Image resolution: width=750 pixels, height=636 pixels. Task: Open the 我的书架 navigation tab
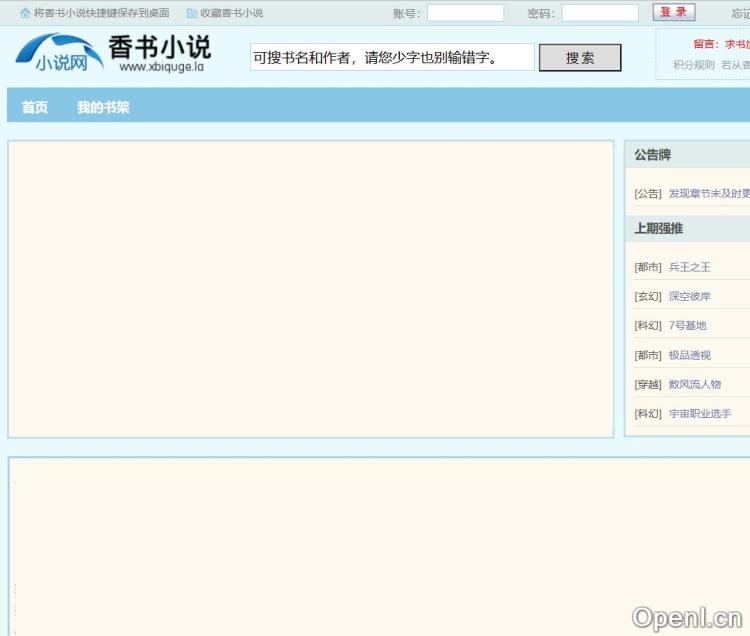click(x=103, y=107)
